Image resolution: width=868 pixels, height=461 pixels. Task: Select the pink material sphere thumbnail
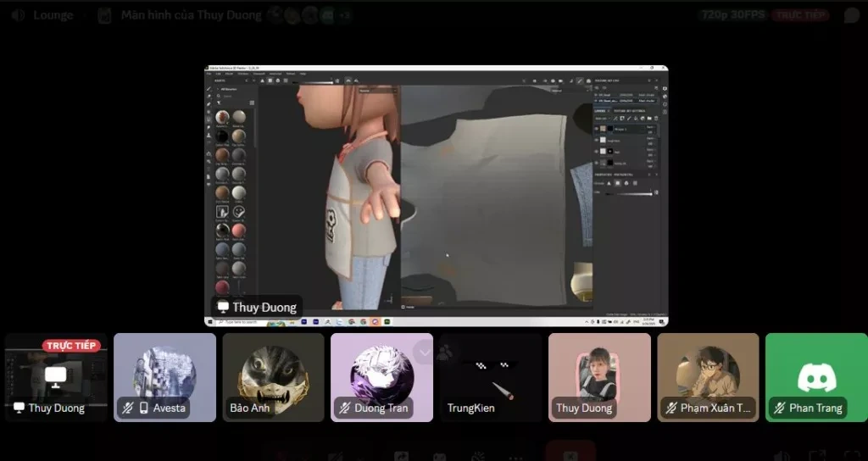pyautogui.click(x=238, y=230)
